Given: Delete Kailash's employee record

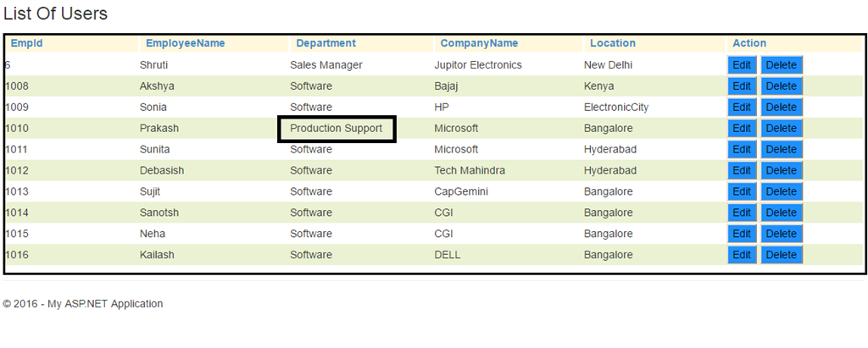Looking at the screenshot, I should coord(781,255).
